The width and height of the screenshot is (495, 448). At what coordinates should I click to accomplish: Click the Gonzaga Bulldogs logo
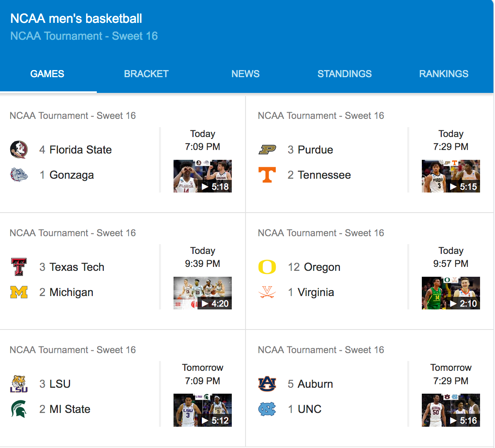click(x=19, y=175)
